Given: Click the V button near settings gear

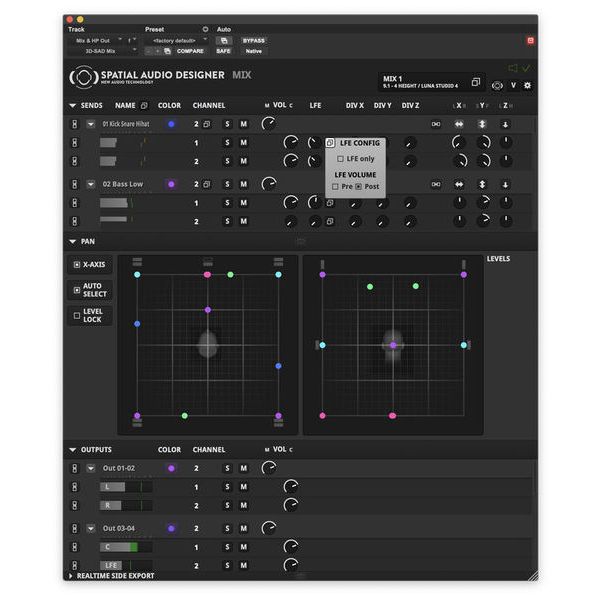Looking at the screenshot, I should [x=513, y=85].
